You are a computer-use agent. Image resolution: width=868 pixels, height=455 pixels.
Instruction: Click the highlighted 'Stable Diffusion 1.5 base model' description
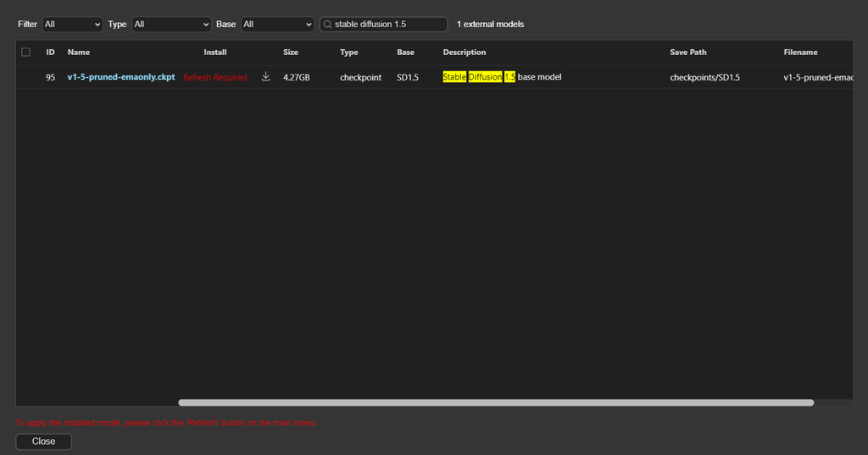coord(502,77)
